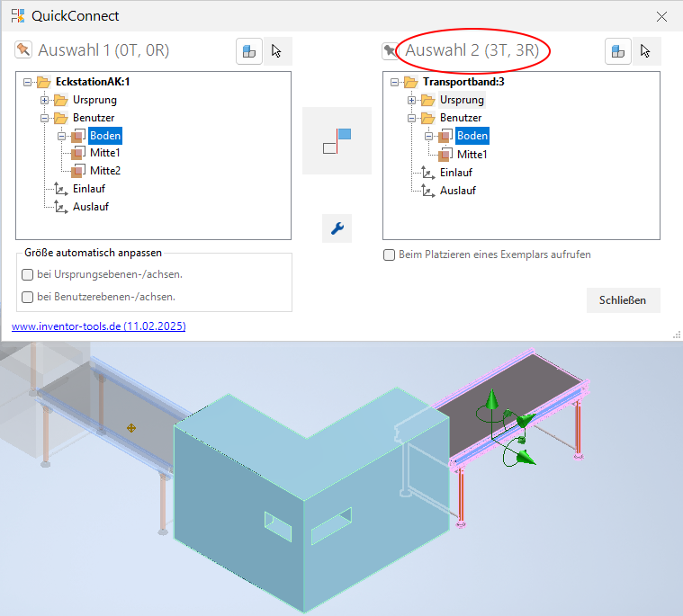Click the cursor pick button for Auswahl 2

click(x=645, y=51)
